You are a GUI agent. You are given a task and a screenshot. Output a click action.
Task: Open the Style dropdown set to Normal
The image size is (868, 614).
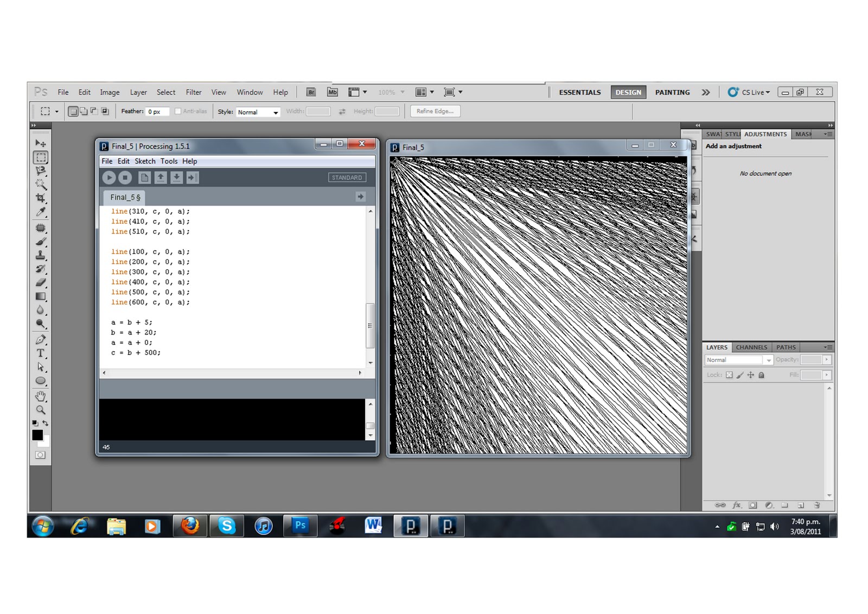258,112
